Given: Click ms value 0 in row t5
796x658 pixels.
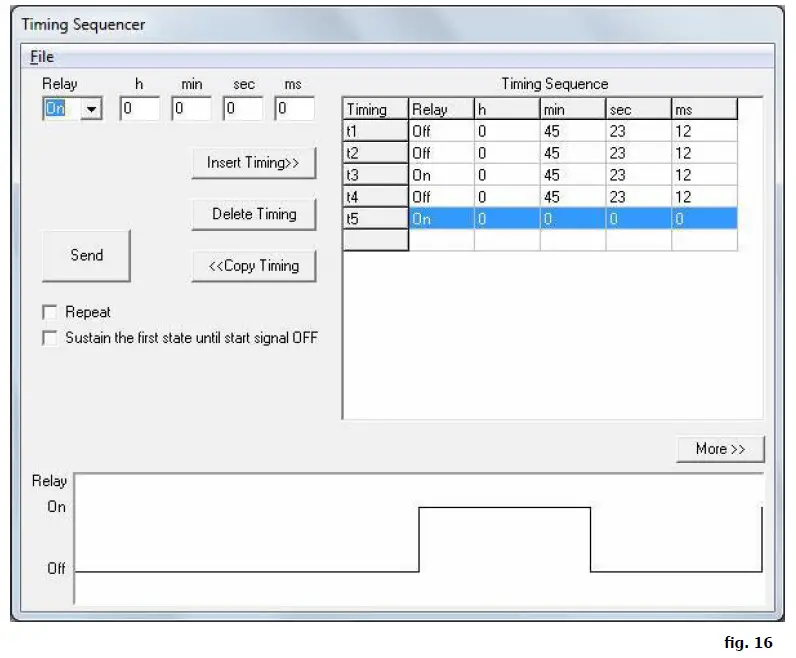Looking at the screenshot, I should point(705,219).
